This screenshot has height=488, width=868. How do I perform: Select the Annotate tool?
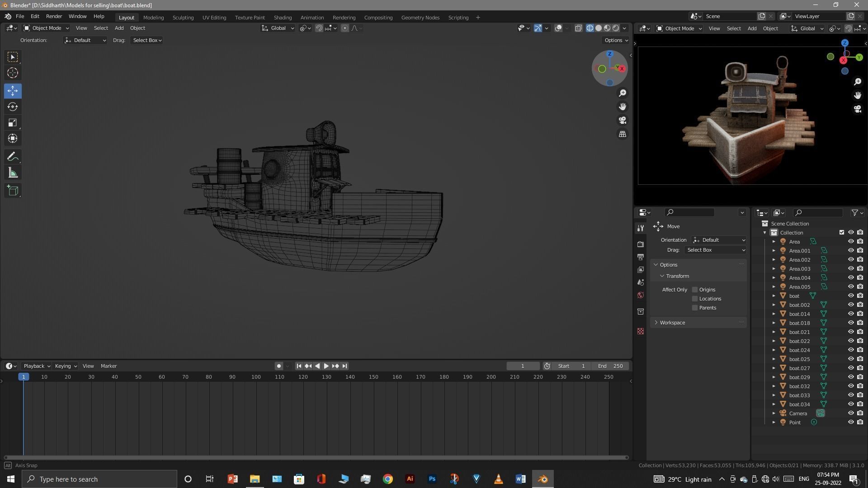13,157
